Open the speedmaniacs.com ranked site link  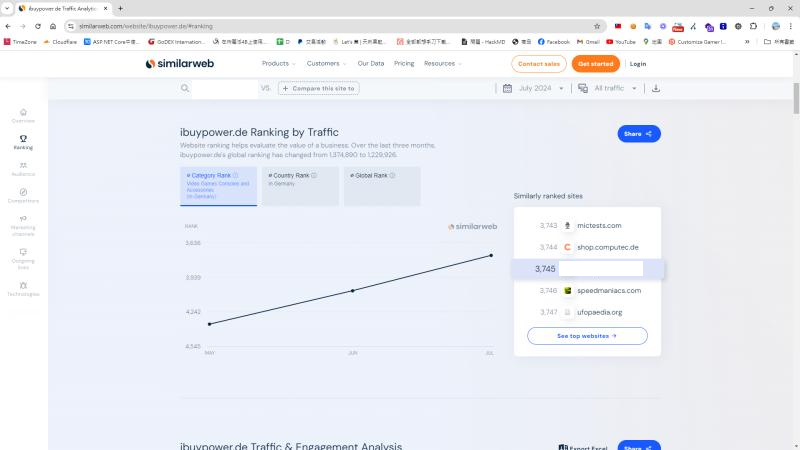point(608,290)
